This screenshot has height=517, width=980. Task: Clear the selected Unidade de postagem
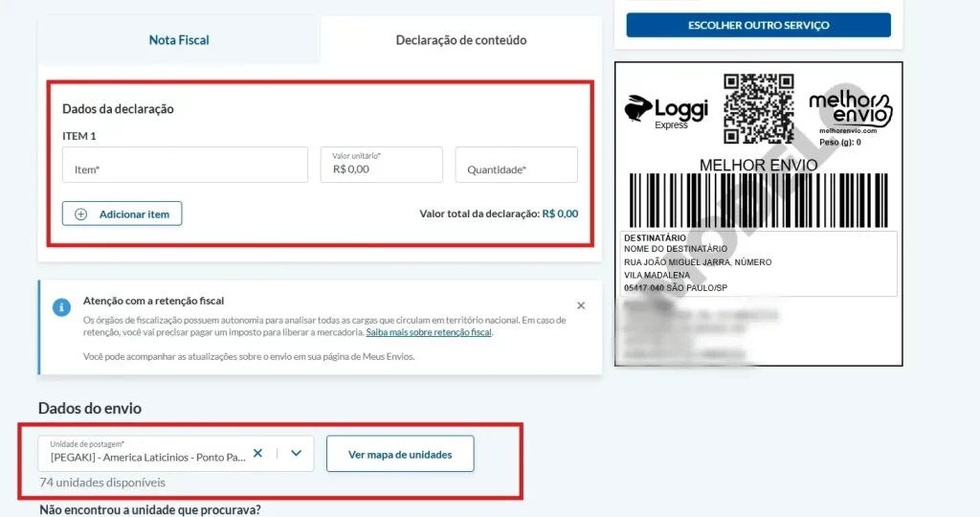click(257, 453)
